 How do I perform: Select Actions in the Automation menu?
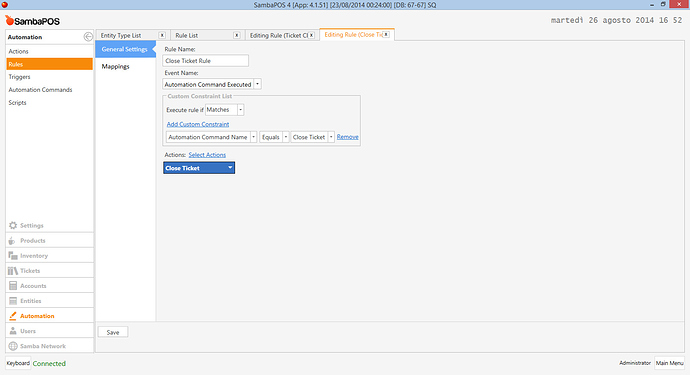click(49, 51)
